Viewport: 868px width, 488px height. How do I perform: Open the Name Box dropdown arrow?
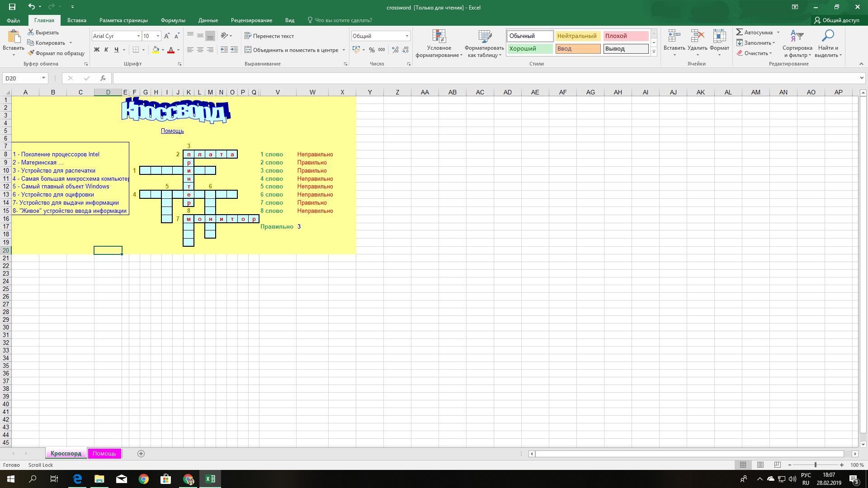tap(43, 78)
